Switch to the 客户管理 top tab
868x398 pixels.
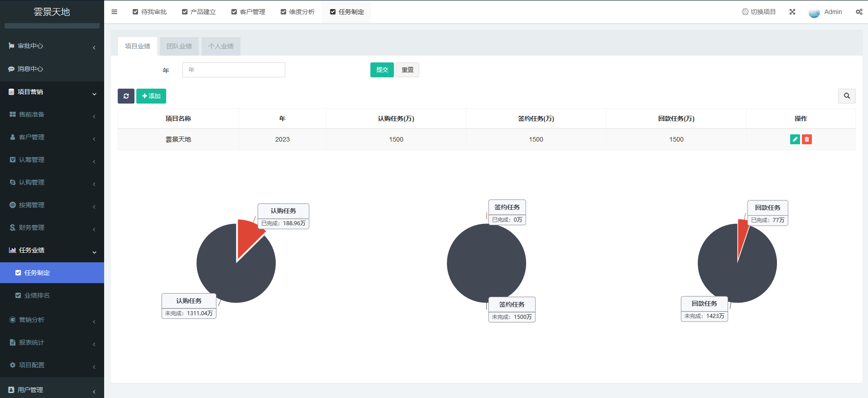pyautogui.click(x=248, y=12)
